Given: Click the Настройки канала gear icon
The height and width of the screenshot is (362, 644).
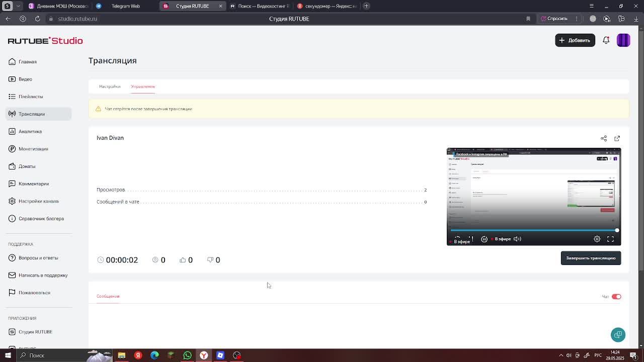Looking at the screenshot, I should 12,201.
